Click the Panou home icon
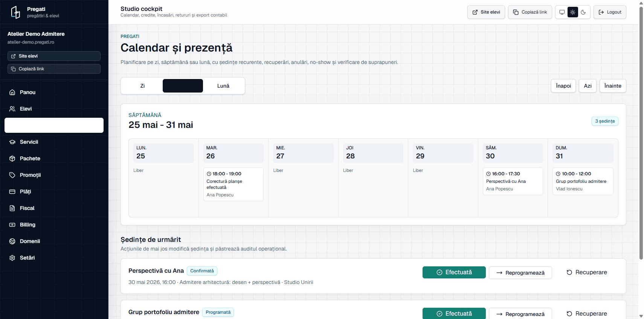This screenshot has width=644, height=319. (12, 92)
